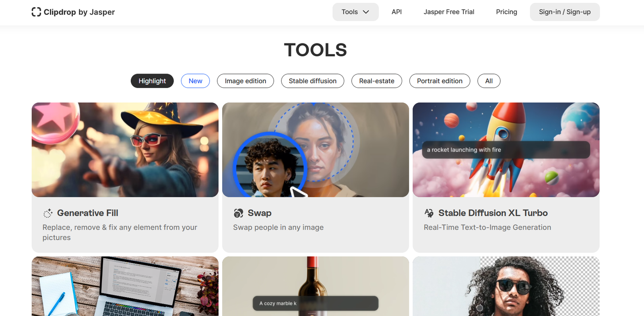The image size is (644, 316).
Task: Filter tools by Portrait edition
Action: tap(440, 81)
